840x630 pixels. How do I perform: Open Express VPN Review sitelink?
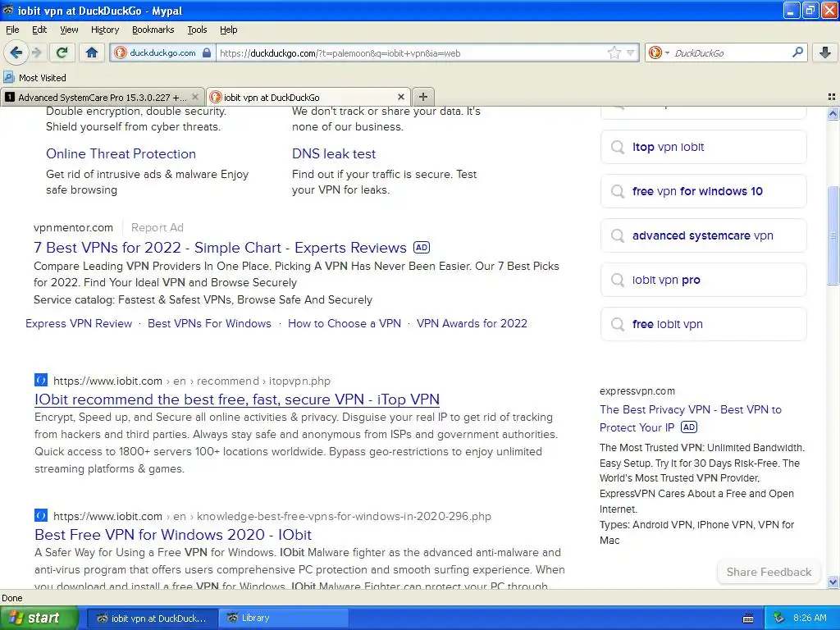tap(79, 323)
